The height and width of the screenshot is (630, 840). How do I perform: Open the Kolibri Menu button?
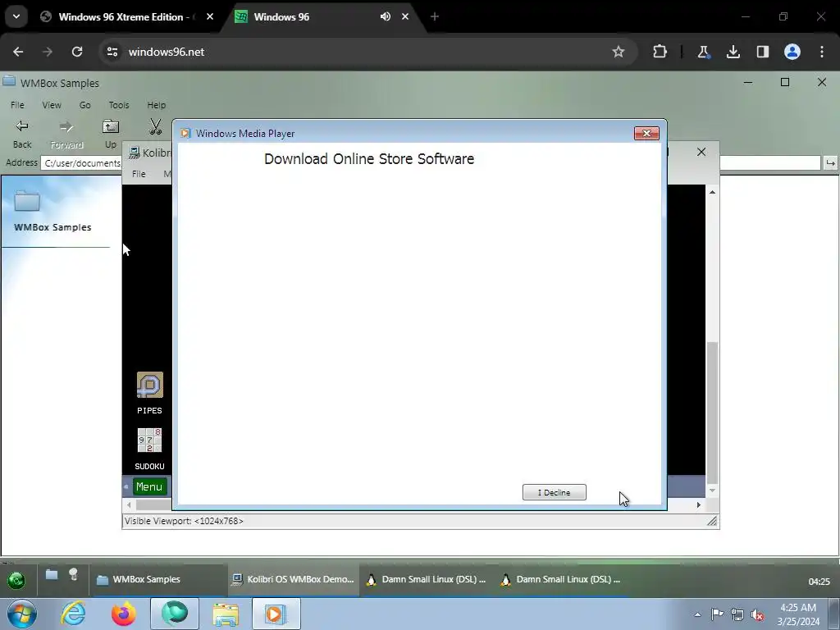point(149,486)
